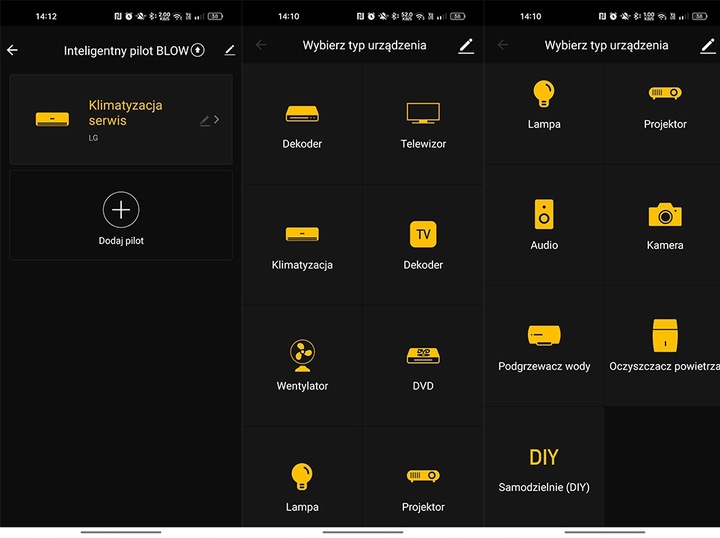Tap the Inteligentny pilot BLOW title
The height and width of the screenshot is (538, 720).
click(125, 50)
